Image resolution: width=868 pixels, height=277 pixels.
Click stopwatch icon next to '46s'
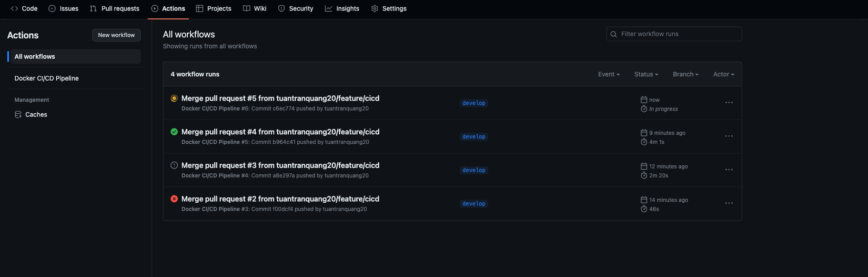pos(644,209)
